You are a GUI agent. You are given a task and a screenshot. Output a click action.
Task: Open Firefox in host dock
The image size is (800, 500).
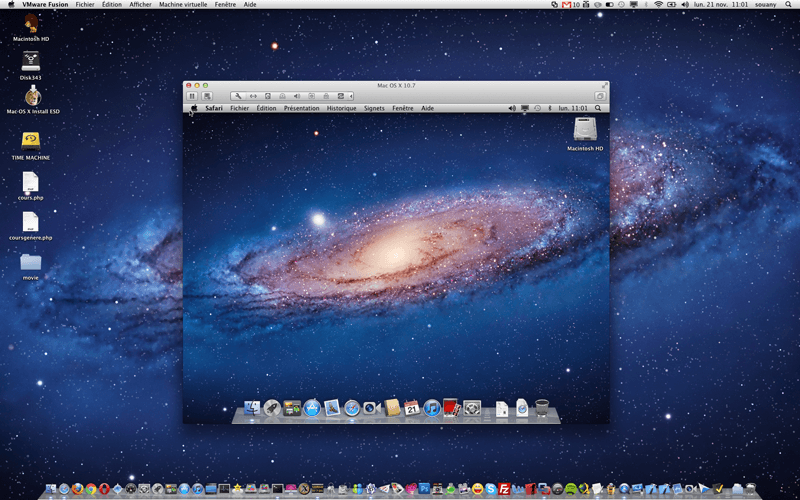click(x=78, y=489)
